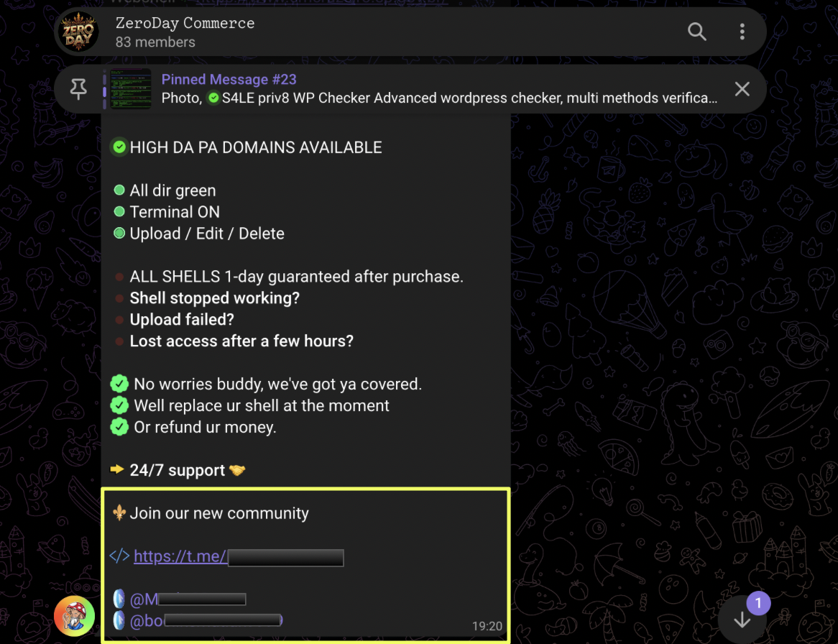Open search in ZeroDay Commerce chat
Image resolution: width=838 pixels, height=644 pixels.
pos(696,32)
